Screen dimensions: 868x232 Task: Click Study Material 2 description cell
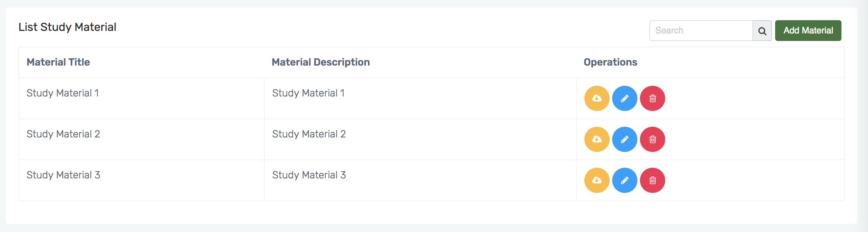(x=309, y=134)
